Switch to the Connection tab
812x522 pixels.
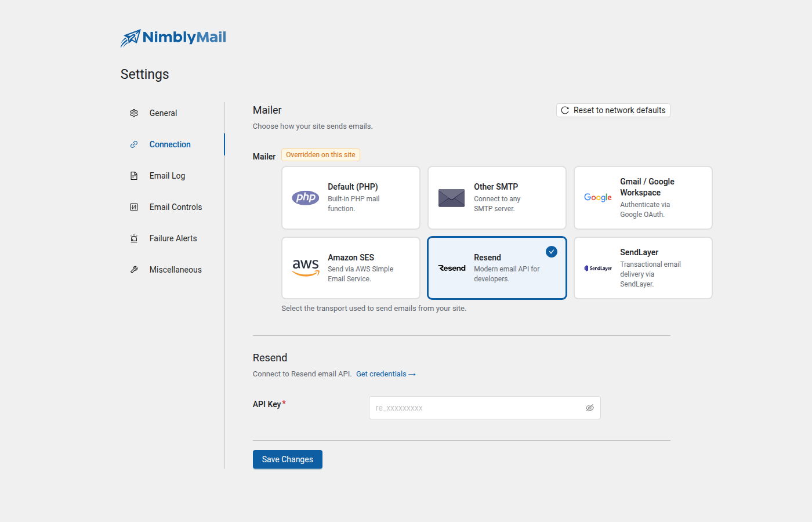tap(173, 144)
